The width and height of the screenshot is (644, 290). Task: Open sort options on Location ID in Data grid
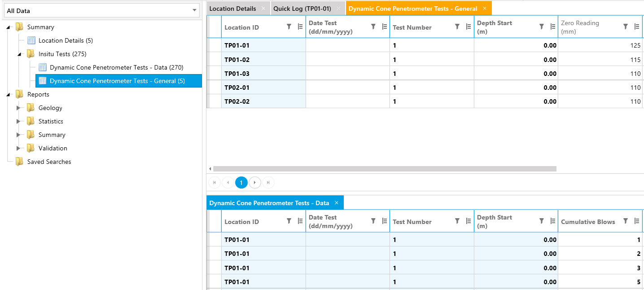299,221
